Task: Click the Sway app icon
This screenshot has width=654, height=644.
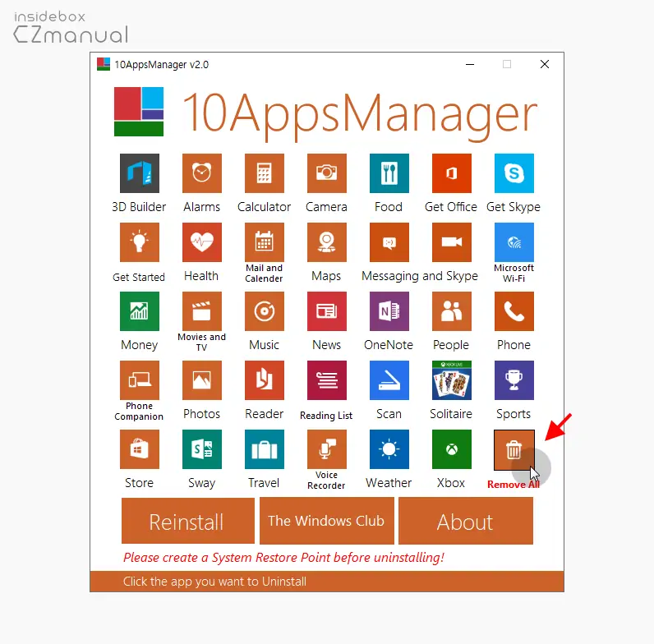Action: (x=202, y=449)
